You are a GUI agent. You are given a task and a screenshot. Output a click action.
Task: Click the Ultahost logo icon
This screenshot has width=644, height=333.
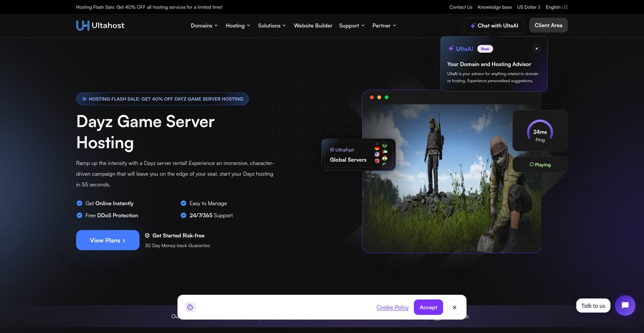83,25
